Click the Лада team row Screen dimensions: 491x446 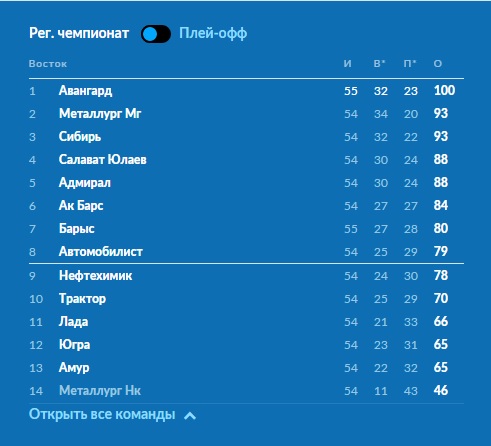(x=246, y=322)
